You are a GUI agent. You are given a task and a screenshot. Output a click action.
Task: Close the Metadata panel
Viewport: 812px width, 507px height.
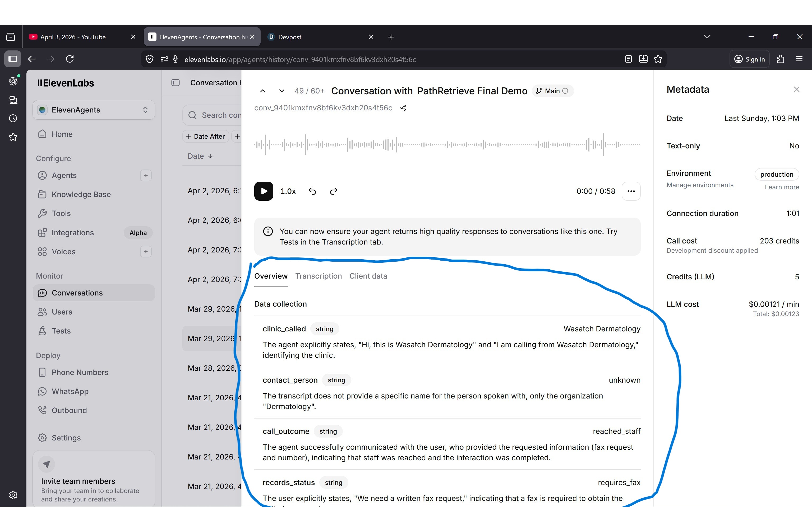[x=796, y=90]
